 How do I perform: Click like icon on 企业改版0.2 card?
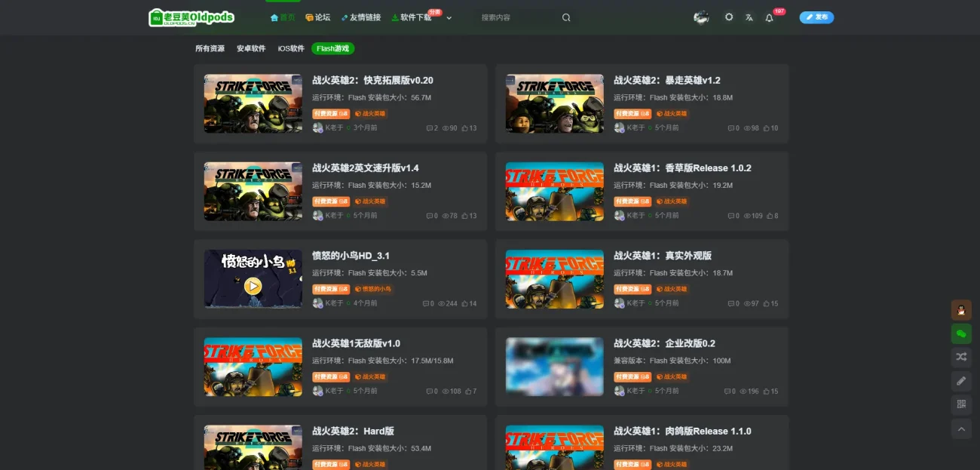pyautogui.click(x=766, y=392)
